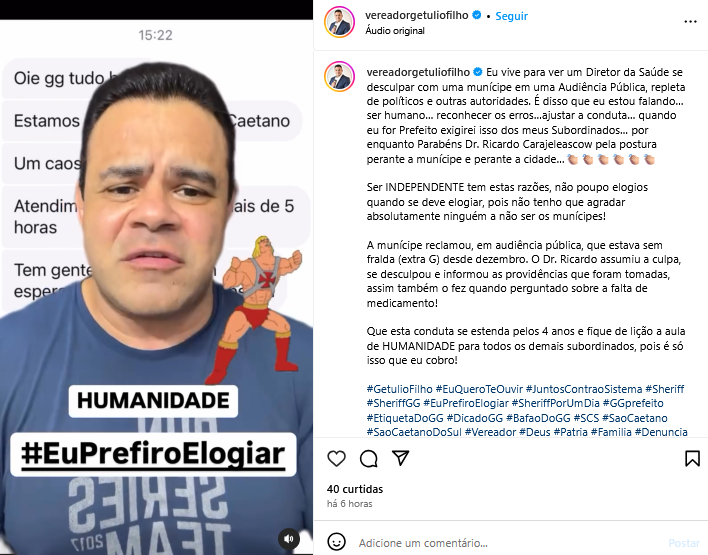
Task: Open comments via speech bubble icon
Action: point(369,459)
